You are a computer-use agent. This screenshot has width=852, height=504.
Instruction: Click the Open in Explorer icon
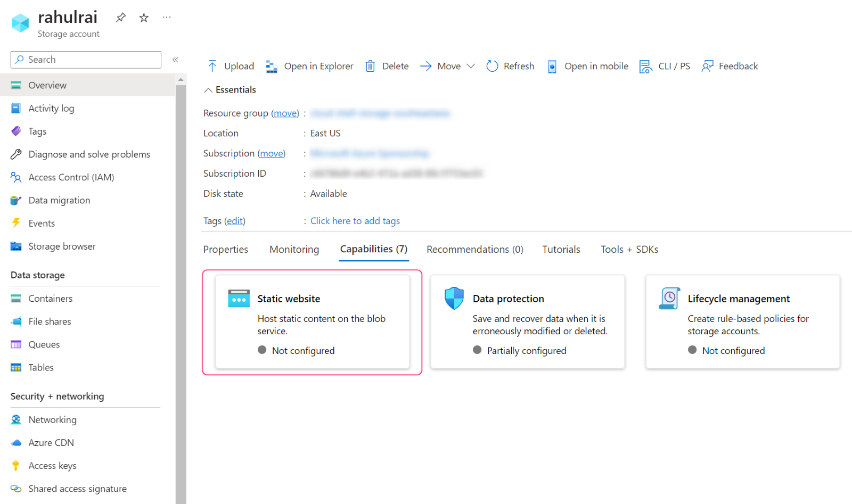272,67
